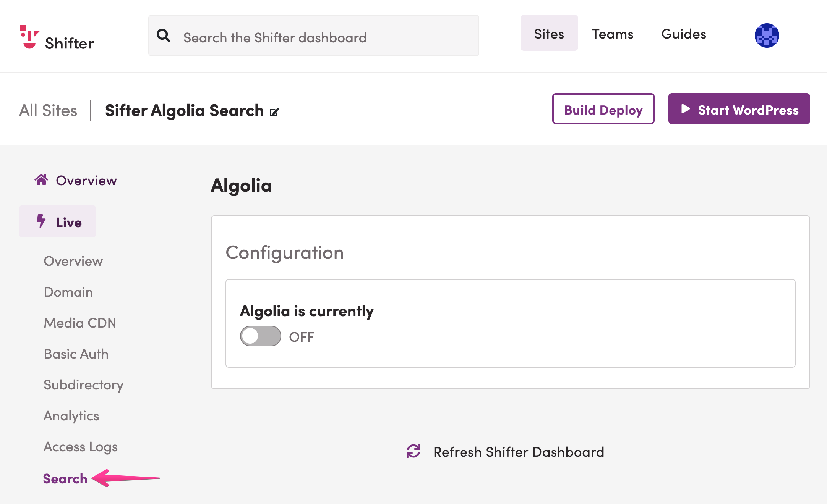Click the edit site name pencil icon
Screen dimensions: 827x504
[x=274, y=112]
